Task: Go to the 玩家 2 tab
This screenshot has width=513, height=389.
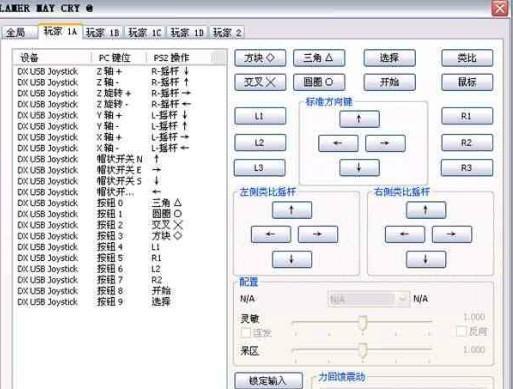Action: point(227,33)
